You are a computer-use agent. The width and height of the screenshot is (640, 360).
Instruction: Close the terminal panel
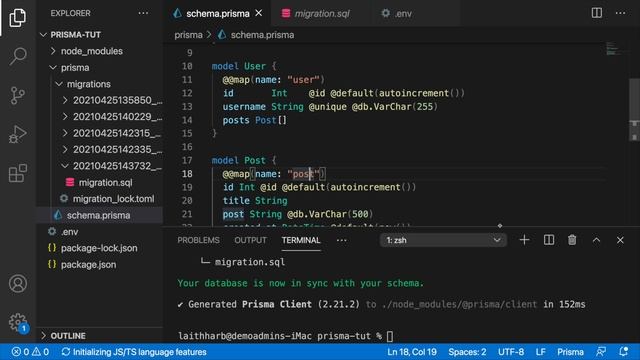click(x=620, y=240)
